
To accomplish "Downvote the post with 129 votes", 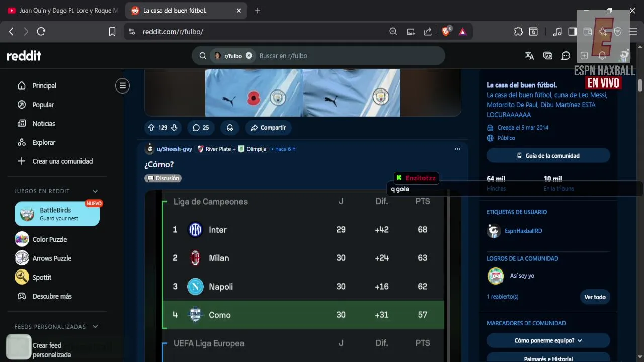I will point(174,128).
